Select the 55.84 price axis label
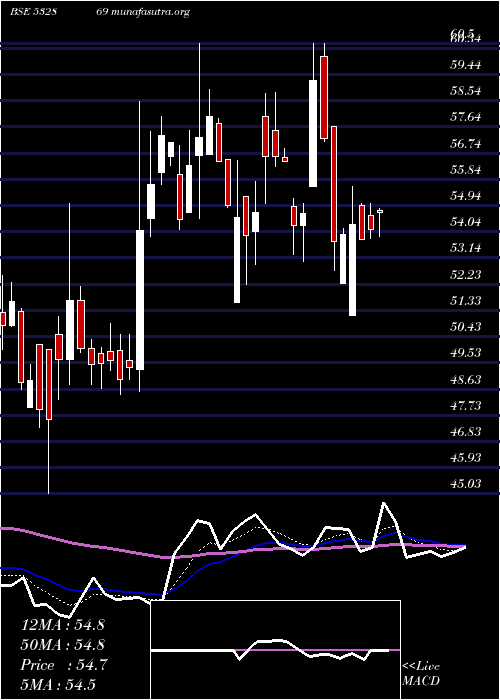The height and width of the screenshot is (700, 500). click(x=466, y=170)
